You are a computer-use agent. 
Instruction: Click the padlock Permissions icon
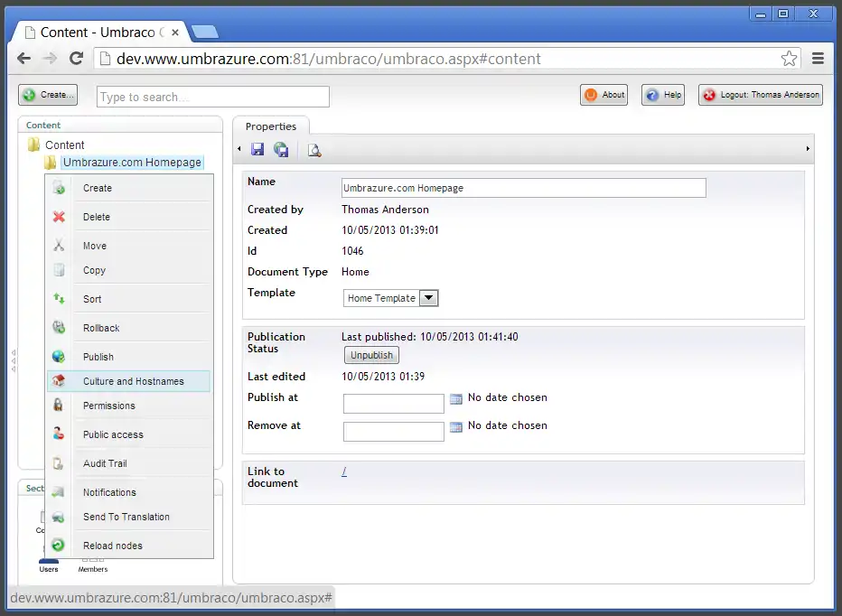point(59,406)
